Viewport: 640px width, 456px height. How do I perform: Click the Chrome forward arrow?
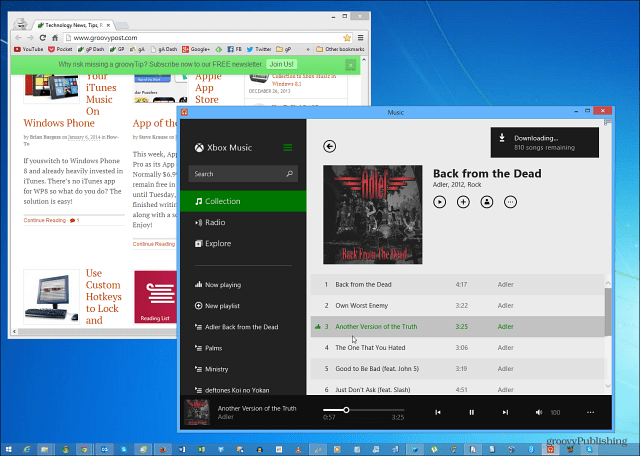30,38
